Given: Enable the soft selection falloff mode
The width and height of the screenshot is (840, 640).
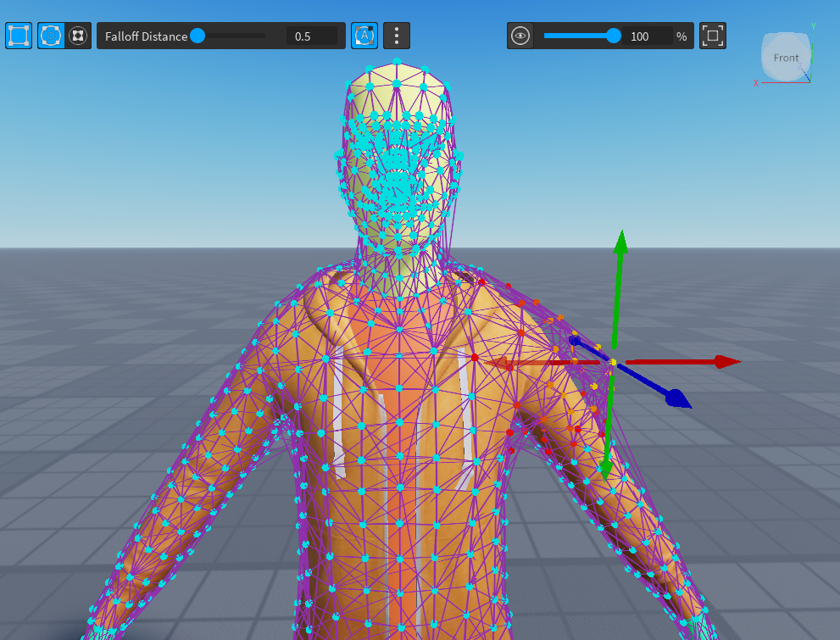Looking at the screenshot, I should 50,36.
